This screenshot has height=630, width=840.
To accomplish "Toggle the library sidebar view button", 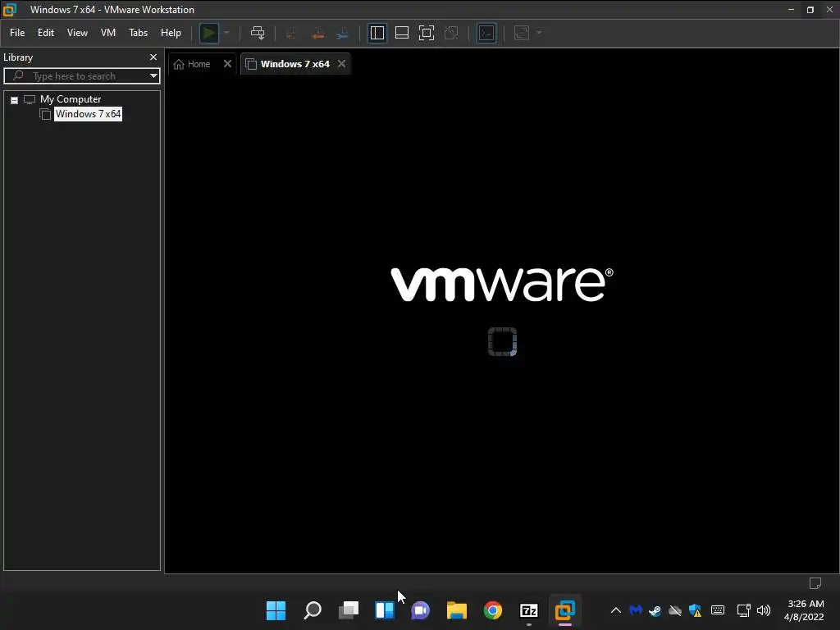I will click(x=377, y=33).
